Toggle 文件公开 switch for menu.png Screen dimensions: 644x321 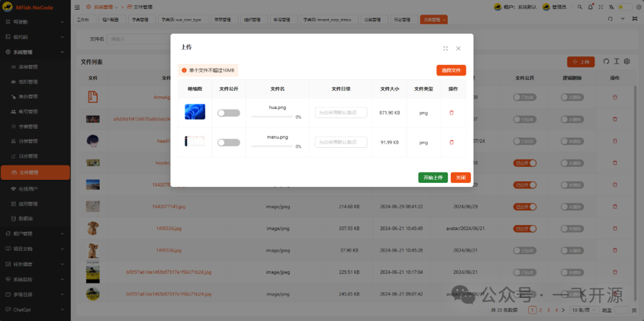point(229,143)
